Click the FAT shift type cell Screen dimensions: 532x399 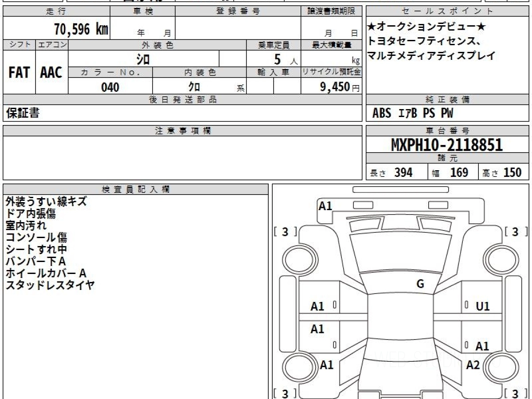19,73
